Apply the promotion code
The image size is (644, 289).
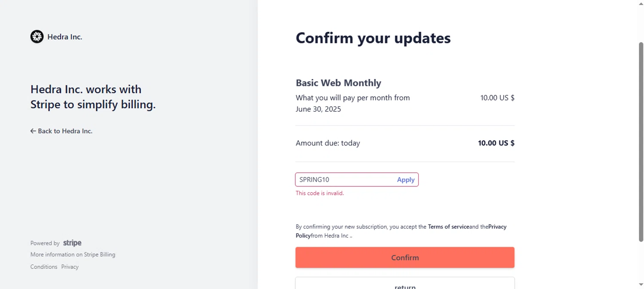(x=405, y=179)
